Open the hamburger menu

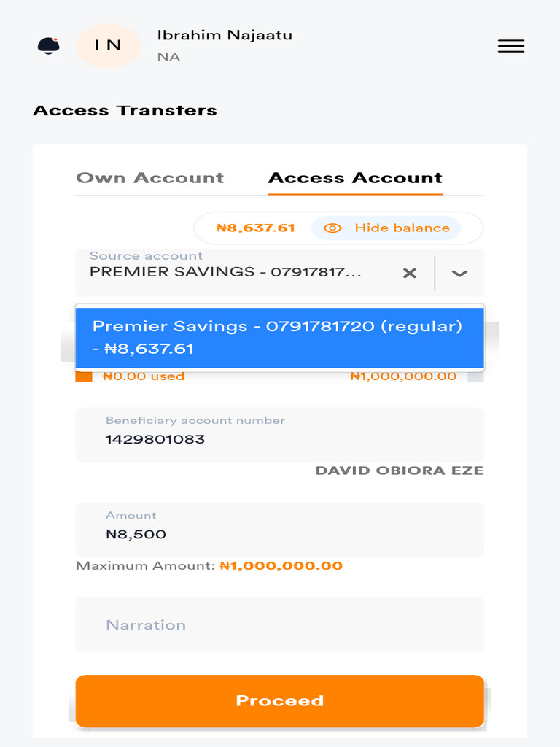coord(510,46)
